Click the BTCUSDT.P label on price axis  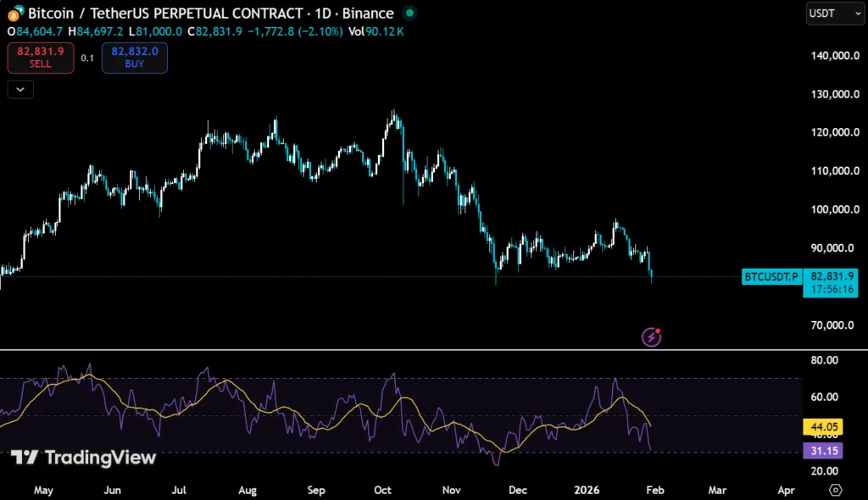(771, 277)
